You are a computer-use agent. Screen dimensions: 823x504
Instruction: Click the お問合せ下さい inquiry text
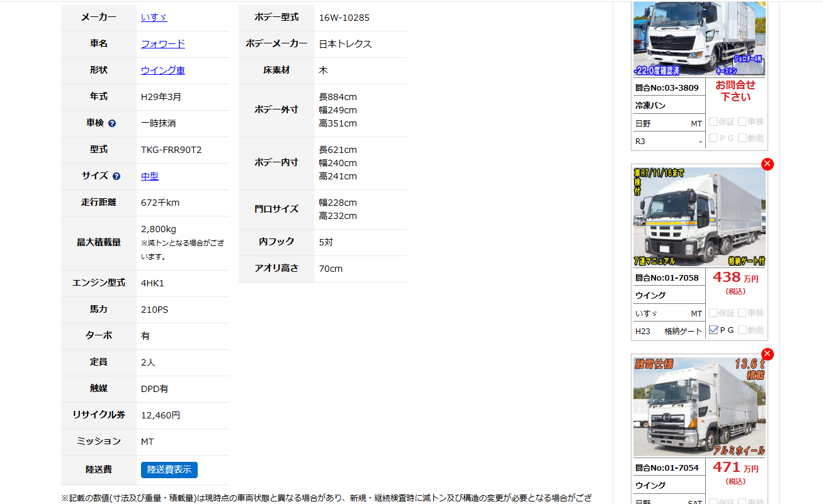[x=735, y=91]
